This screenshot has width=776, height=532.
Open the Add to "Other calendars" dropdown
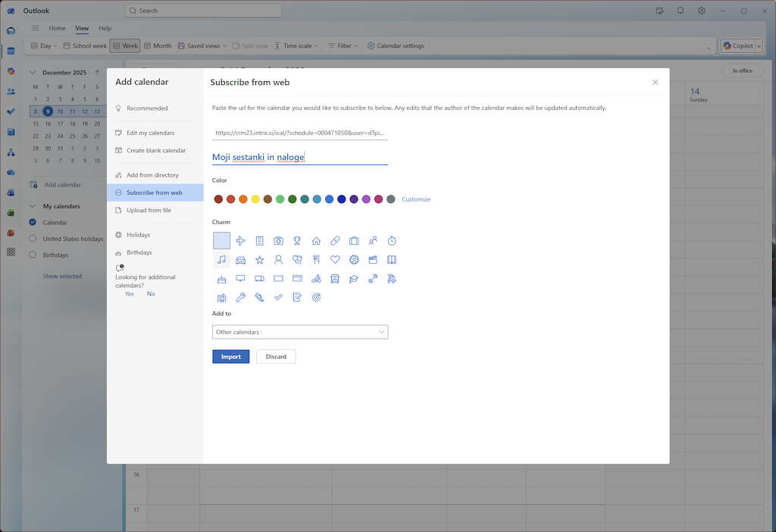click(x=300, y=332)
